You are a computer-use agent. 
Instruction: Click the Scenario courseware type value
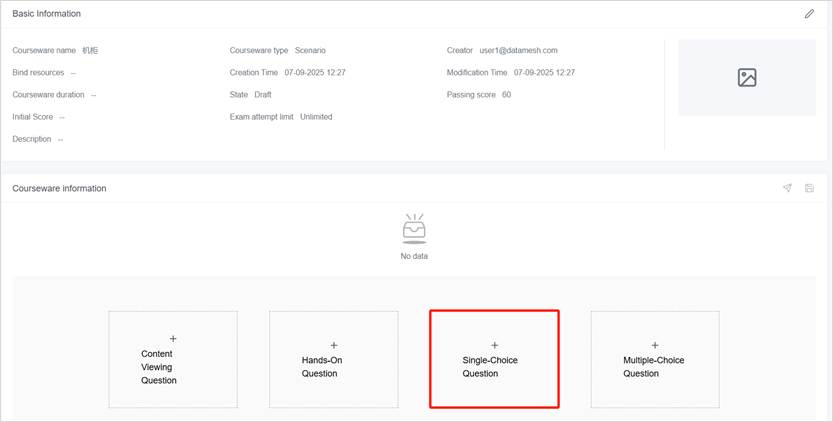click(x=310, y=50)
